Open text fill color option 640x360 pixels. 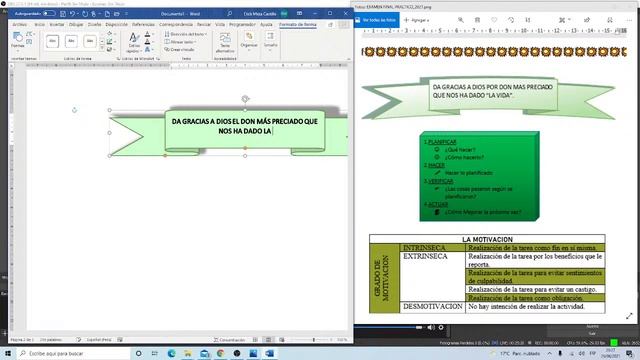point(148,34)
